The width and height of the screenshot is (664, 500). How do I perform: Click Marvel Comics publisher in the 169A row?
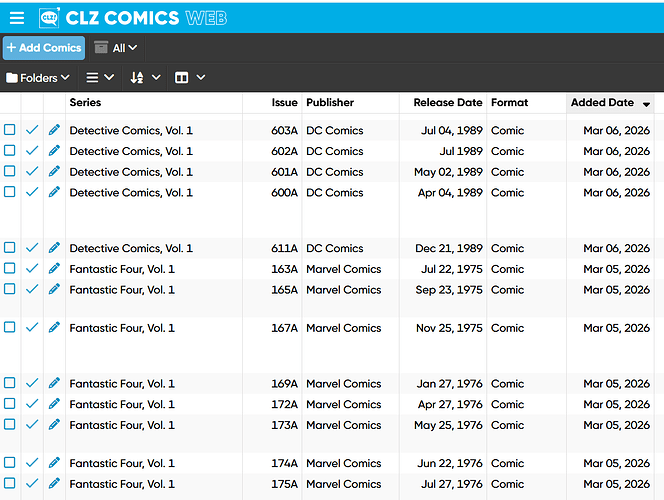point(343,384)
